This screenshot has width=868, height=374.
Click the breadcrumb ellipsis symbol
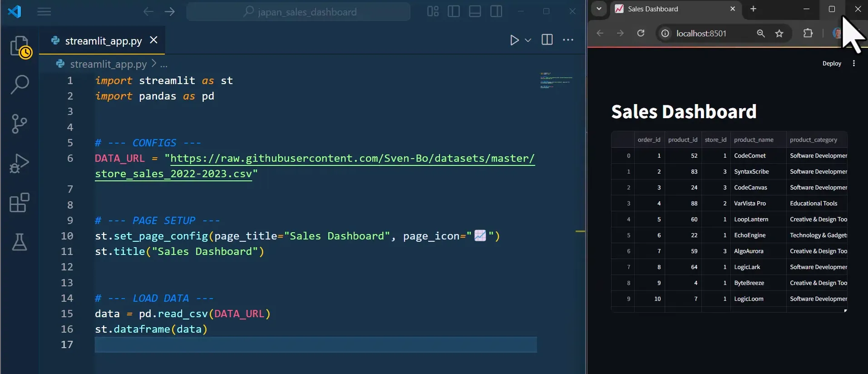(164, 65)
